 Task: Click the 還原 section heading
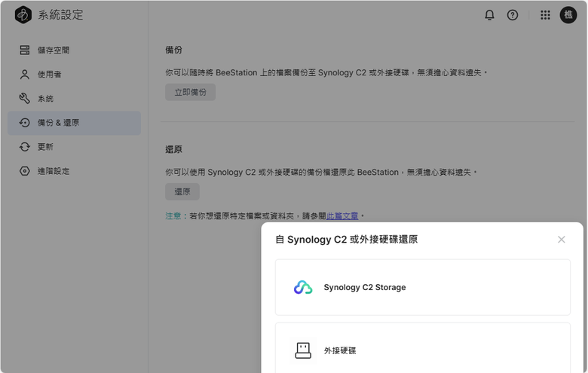pyautogui.click(x=173, y=149)
